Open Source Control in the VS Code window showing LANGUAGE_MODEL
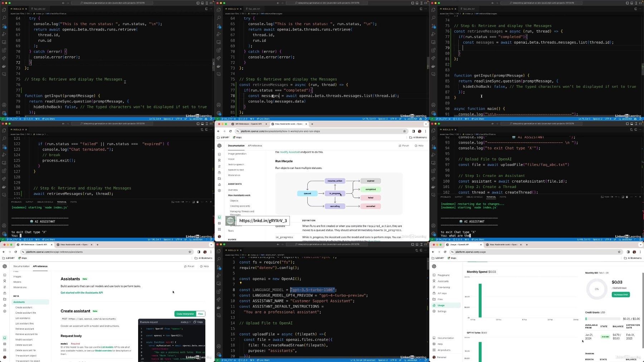The width and height of the screenshot is (644, 362). coord(219,267)
